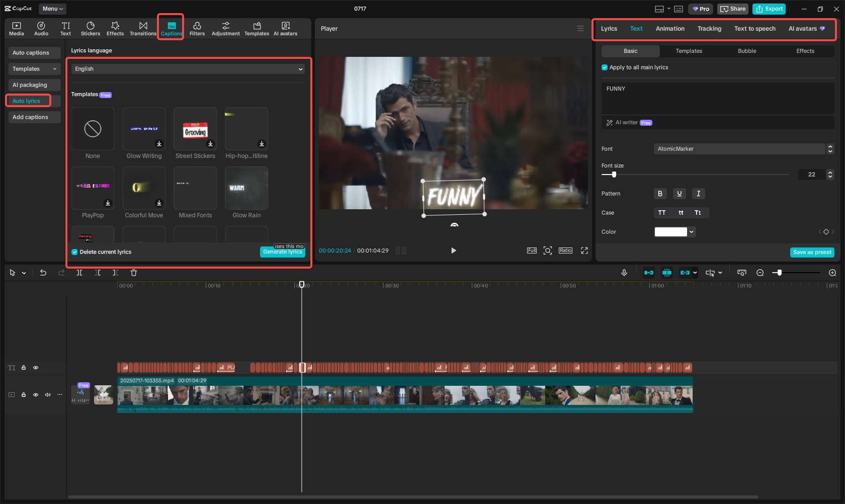Play the video preview
Viewport: 845px width, 504px height.
(453, 250)
